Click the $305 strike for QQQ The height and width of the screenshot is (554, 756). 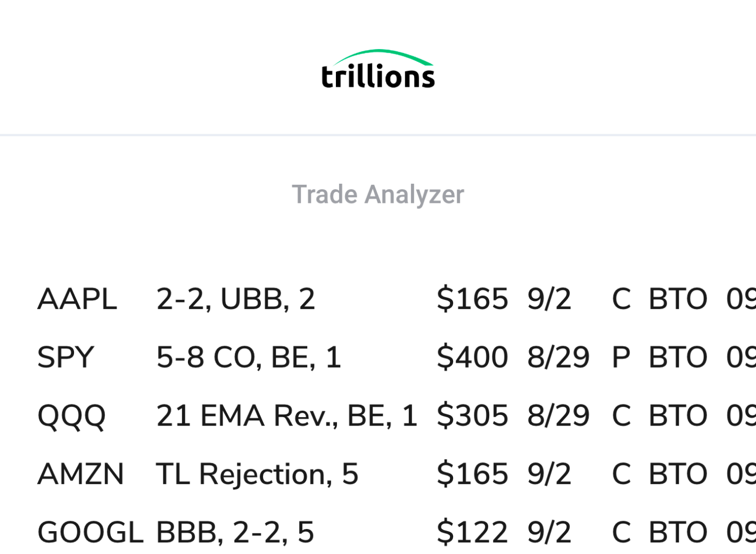(472, 416)
